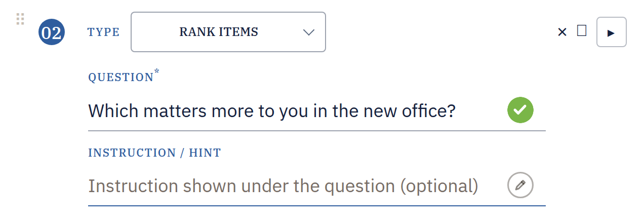
Task: Click the play triangle button
Action: pyautogui.click(x=612, y=32)
